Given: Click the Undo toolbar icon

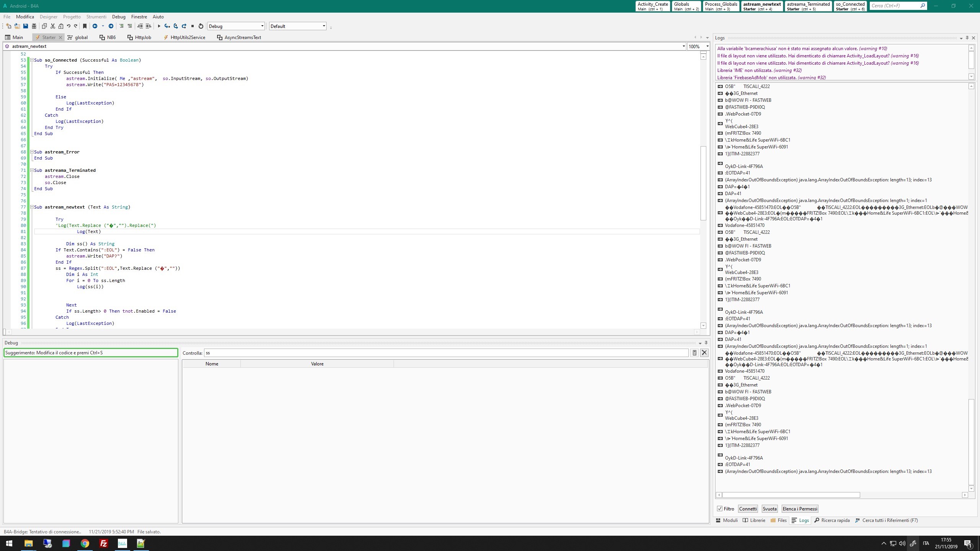Looking at the screenshot, I should point(69,26).
